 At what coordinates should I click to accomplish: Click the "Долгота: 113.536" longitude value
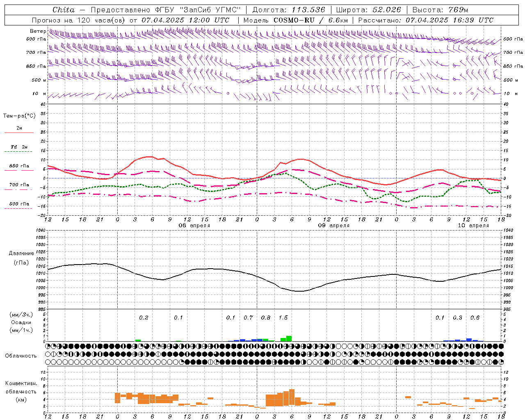pyautogui.click(x=289, y=10)
